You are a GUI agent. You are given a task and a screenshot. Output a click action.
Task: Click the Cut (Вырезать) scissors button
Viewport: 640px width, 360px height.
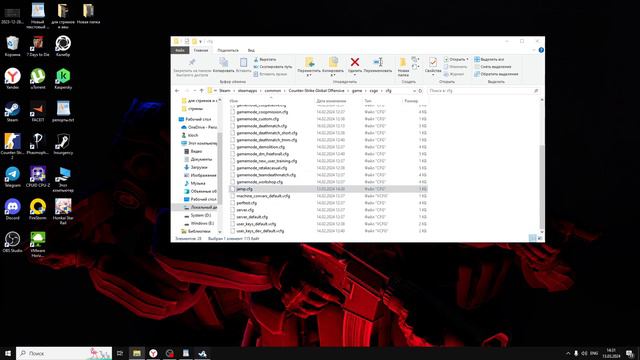click(x=265, y=60)
